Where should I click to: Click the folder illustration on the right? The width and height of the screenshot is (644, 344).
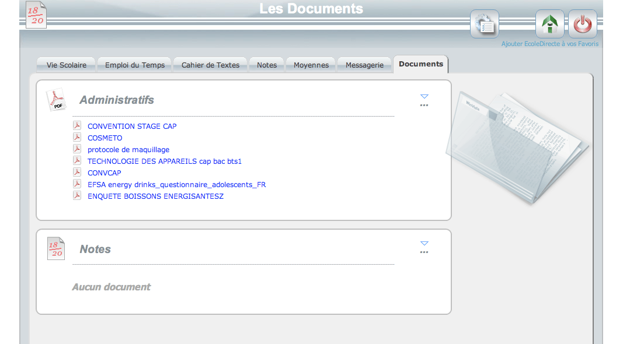(517, 146)
